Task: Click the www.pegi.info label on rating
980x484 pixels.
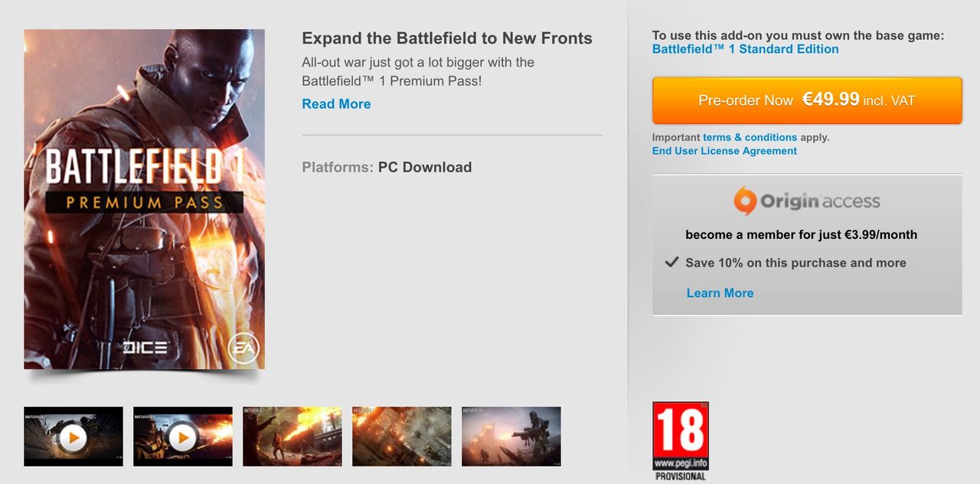Action: (681, 464)
